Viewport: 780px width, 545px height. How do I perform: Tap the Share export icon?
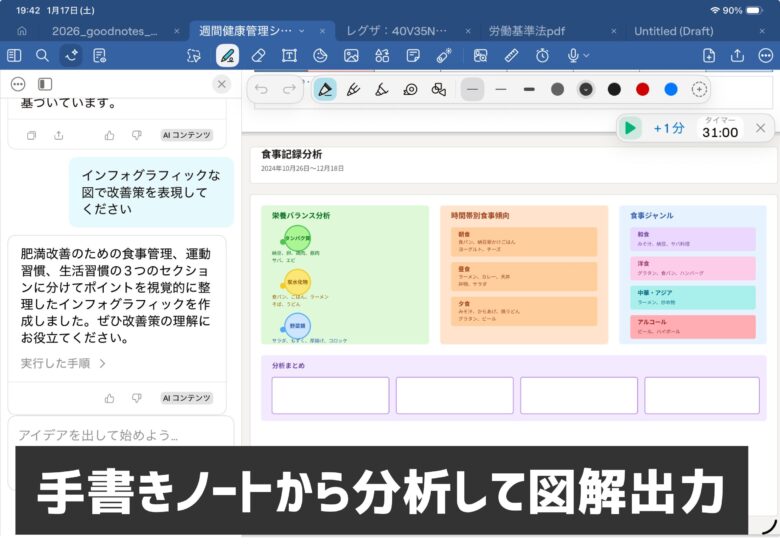[x=738, y=55]
